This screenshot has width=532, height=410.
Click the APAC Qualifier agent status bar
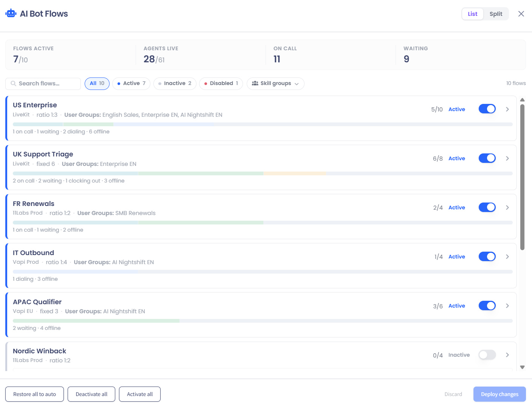[263, 321]
